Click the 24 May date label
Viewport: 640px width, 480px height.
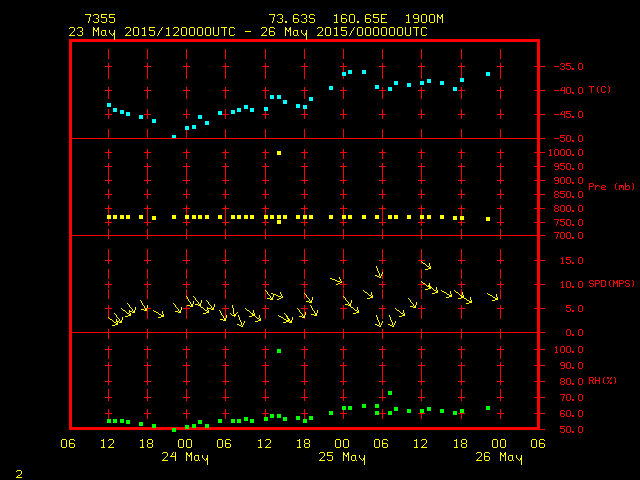185,457
